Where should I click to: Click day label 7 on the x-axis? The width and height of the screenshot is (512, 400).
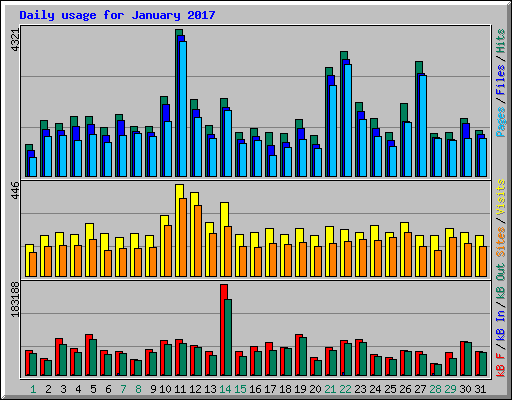pyautogui.click(x=123, y=389)
